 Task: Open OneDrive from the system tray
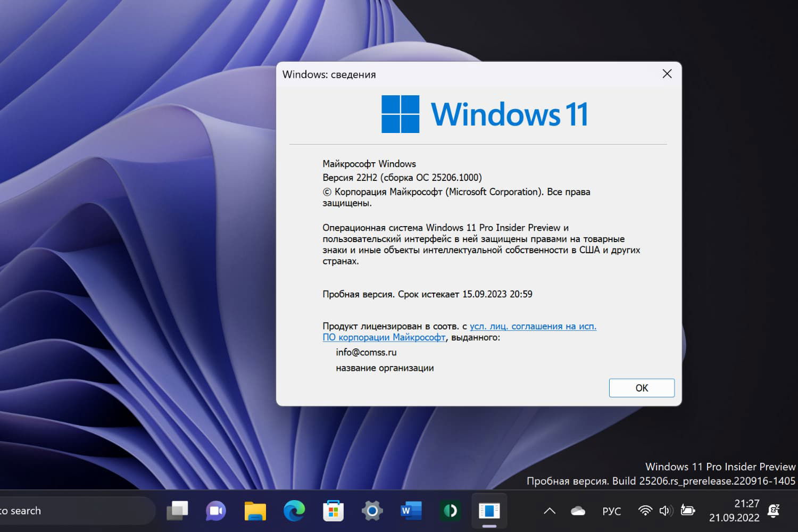click(x=579, y=511)
